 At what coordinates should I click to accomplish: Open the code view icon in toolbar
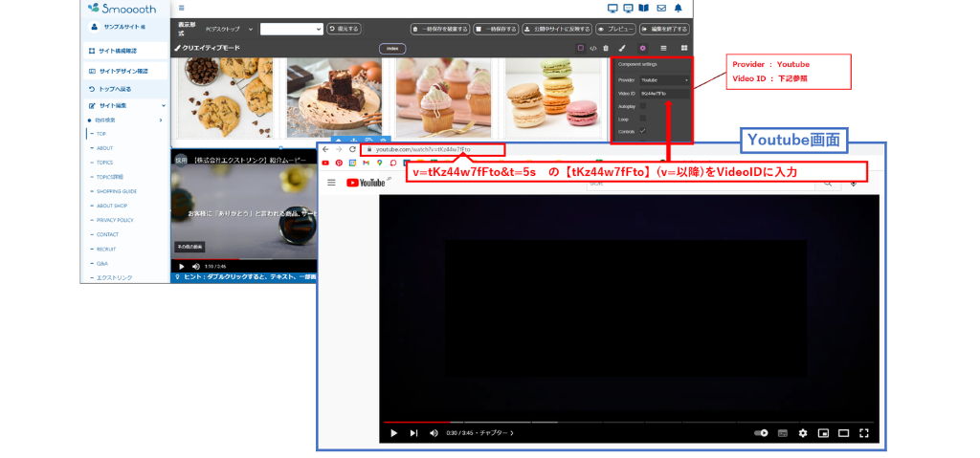click(x=593, y=48)
